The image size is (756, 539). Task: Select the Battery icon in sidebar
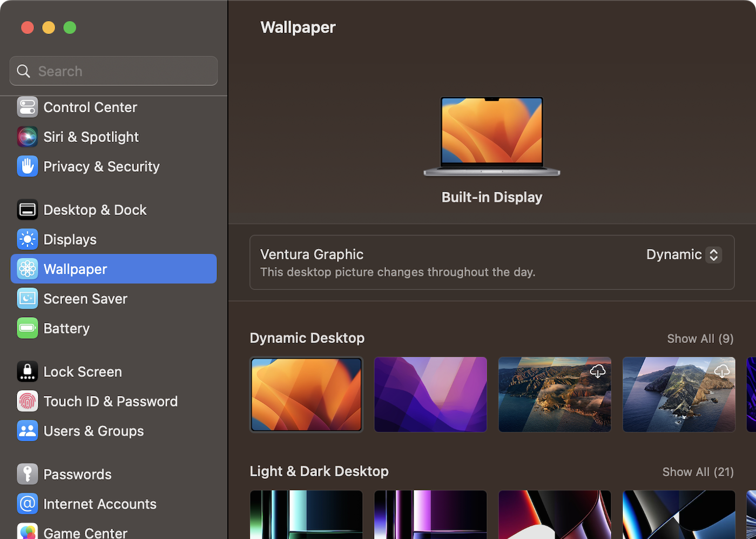click(27, 328)
